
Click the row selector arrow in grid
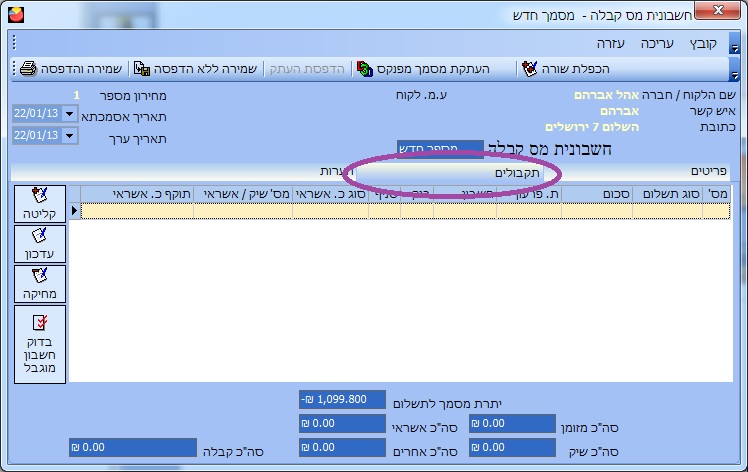point(74,210)
